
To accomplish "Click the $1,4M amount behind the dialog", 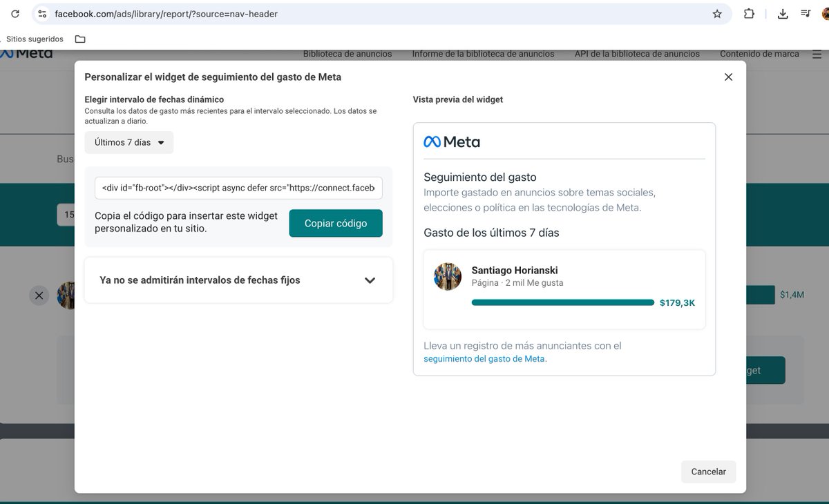I will pos(792,295).
